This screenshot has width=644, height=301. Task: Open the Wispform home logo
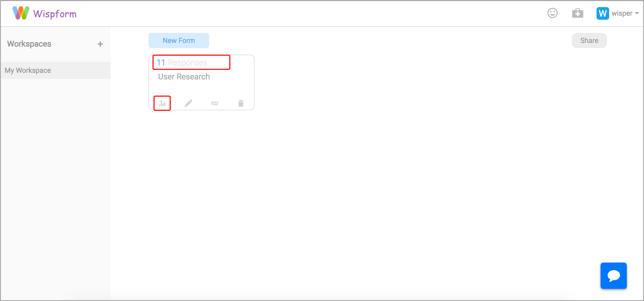point(45,13)
